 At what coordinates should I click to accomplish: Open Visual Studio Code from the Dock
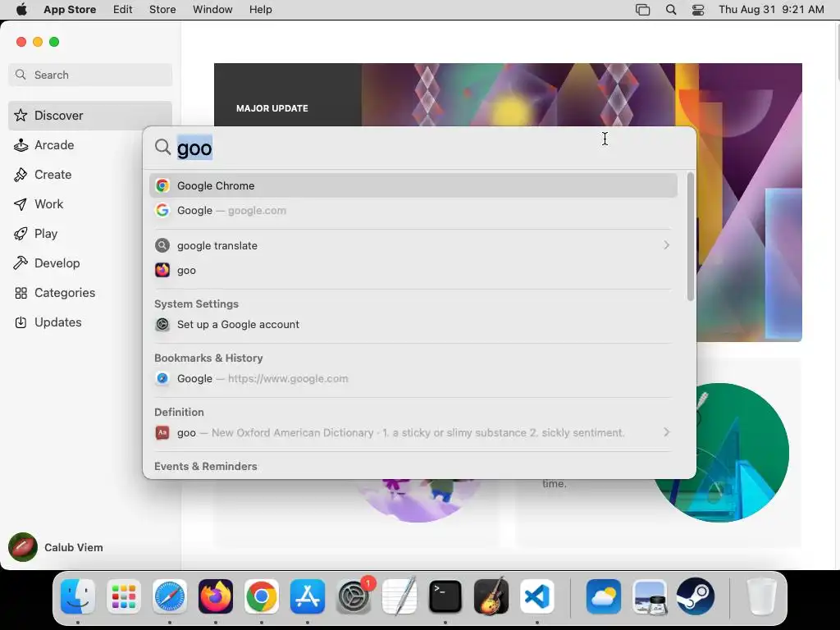point(537,596)
